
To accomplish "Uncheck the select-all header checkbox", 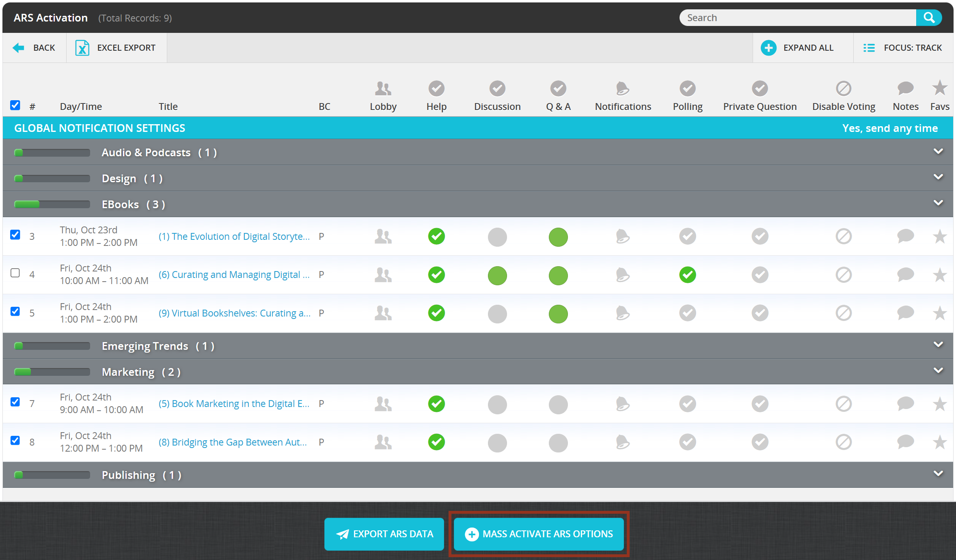I will (x=15, y=105).
